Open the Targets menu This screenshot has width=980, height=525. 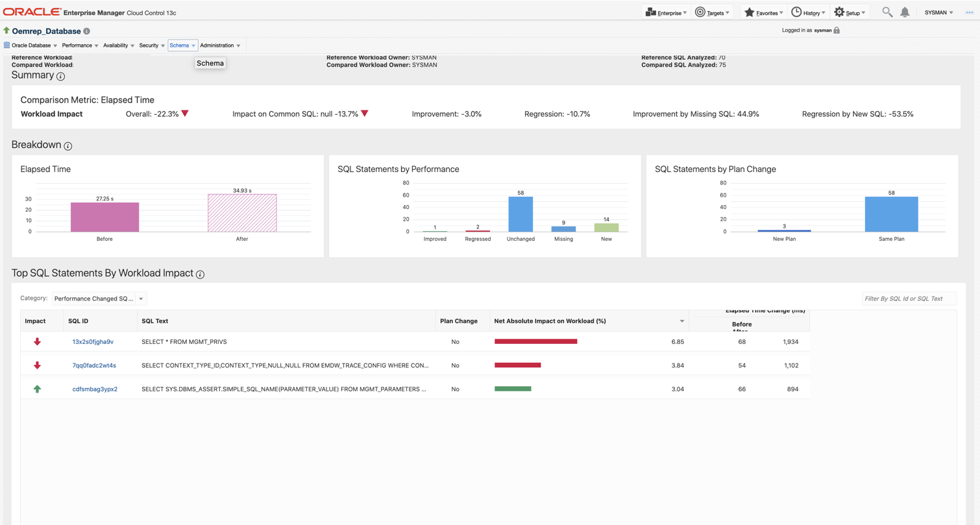[712, 12]
